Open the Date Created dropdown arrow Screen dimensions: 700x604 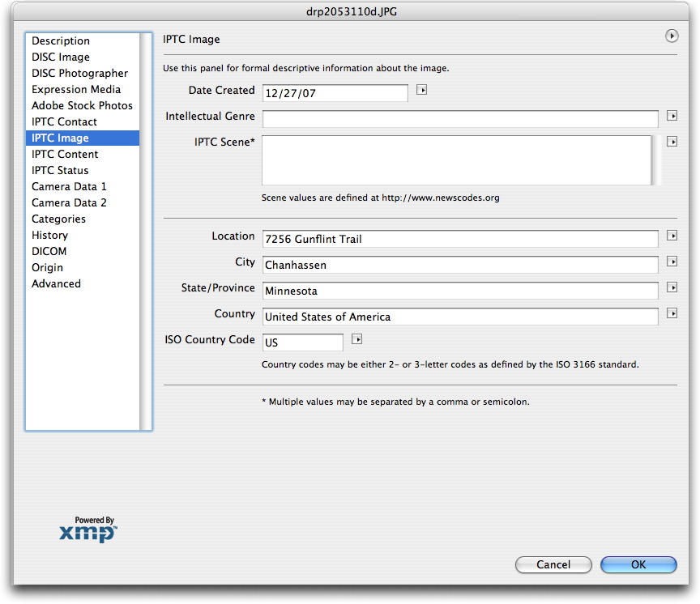pyautogui.click(x=421, y=91)
